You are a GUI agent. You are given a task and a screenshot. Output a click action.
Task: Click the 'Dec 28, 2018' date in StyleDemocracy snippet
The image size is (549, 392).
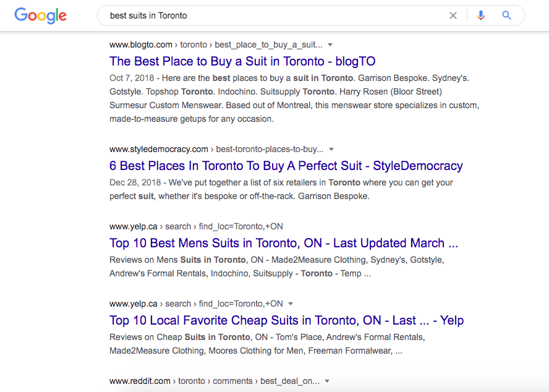pyautogui.click(x=135, y=182)
